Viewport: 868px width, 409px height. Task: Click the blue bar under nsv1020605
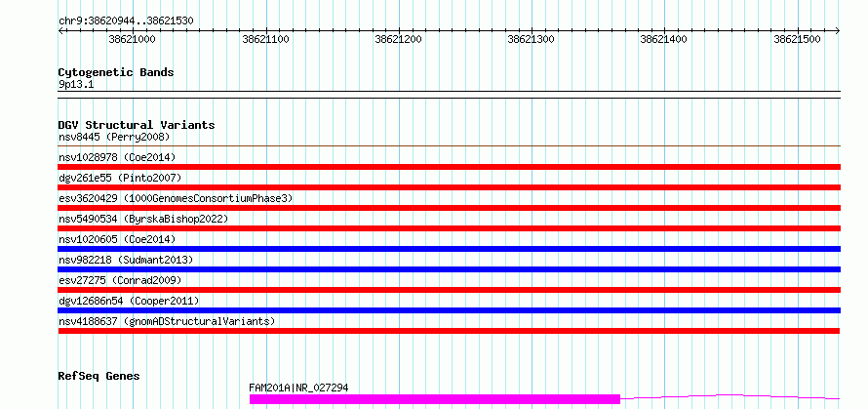click(449, 249)
